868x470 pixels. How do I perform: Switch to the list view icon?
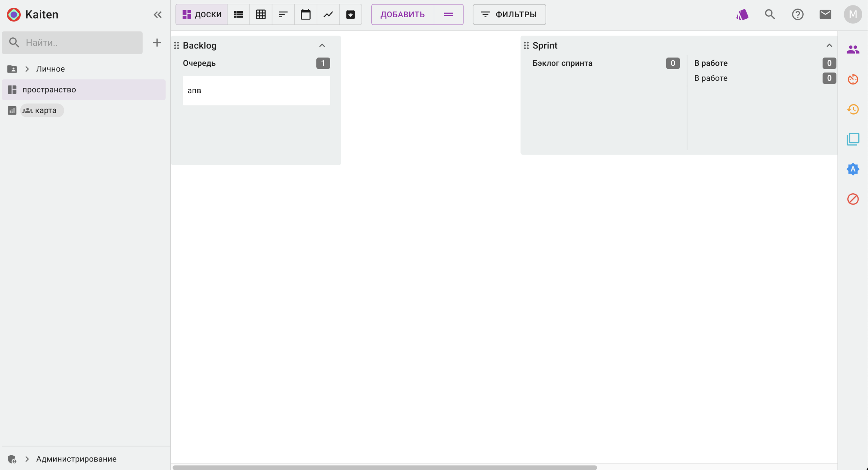pyautogui.click(x=238, y=14)
